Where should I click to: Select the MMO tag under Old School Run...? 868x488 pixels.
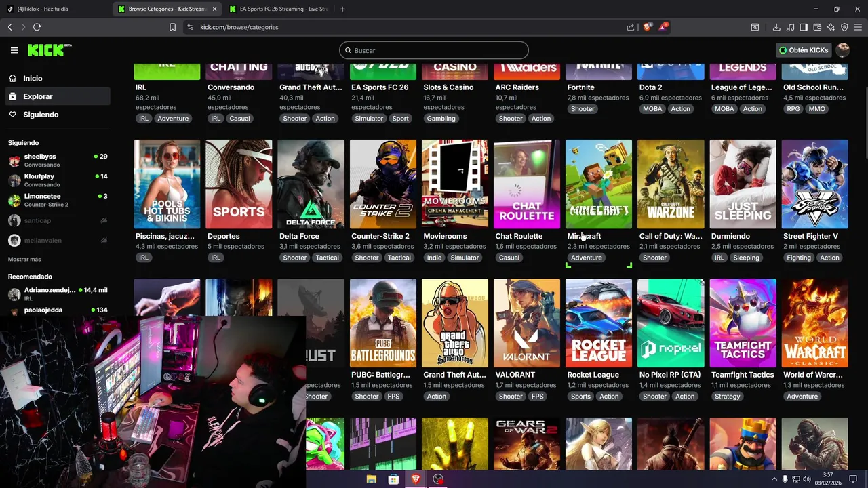[816, 109]
